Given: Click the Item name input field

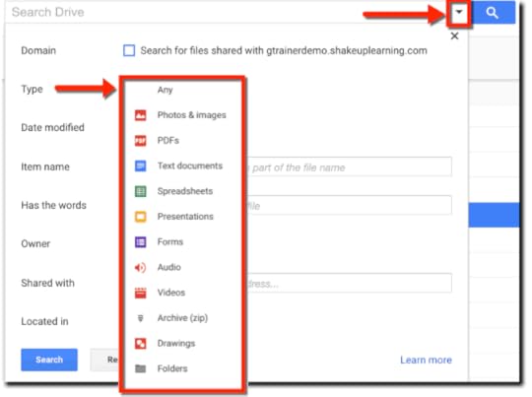Looking at the screenshot, I should tap(350, 166).
